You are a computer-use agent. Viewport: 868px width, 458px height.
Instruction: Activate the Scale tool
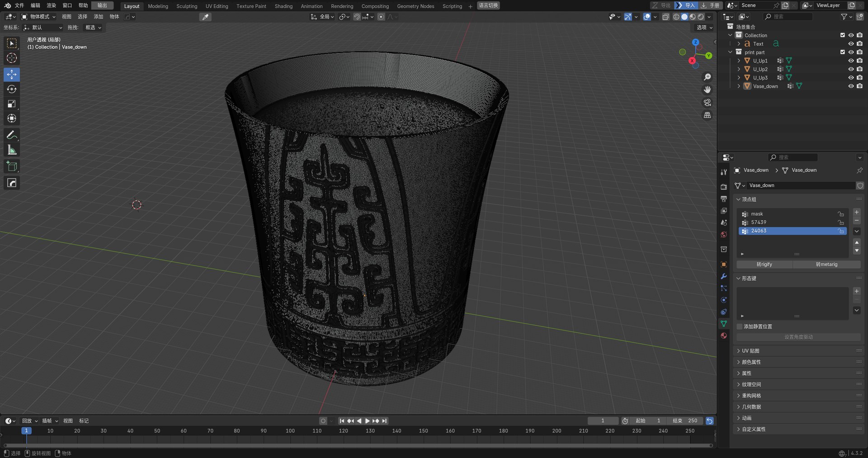coord(12,104)
